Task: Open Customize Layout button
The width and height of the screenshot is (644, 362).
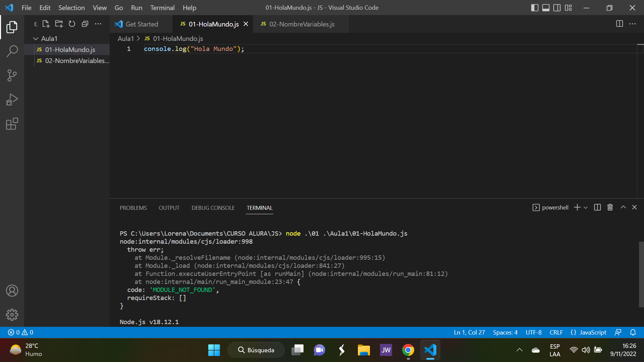Action: click(568, 8)
